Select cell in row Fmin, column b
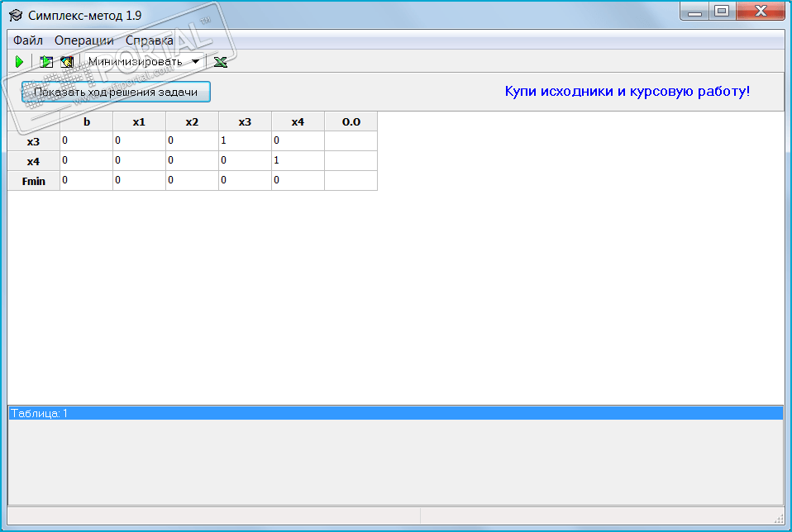The width and height of the screenshot is (792, 532). click(86, 181)
